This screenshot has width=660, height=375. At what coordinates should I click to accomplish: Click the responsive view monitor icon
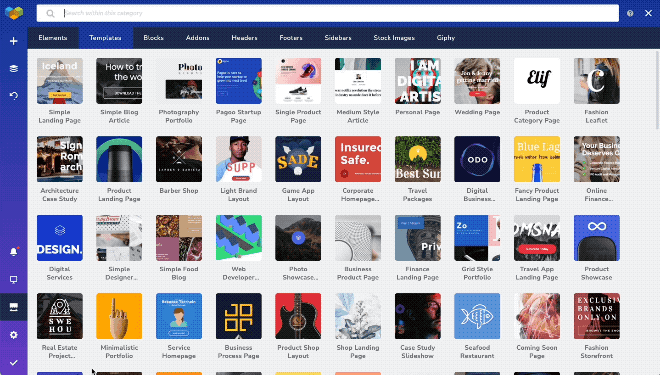pyautogui.click(x=13, y=279)
